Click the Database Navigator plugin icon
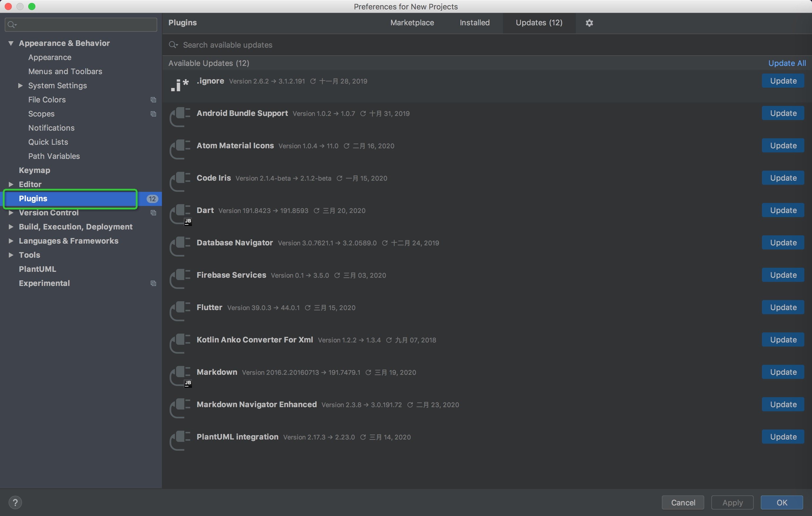The image size is (812, 516). coord(180,246)
